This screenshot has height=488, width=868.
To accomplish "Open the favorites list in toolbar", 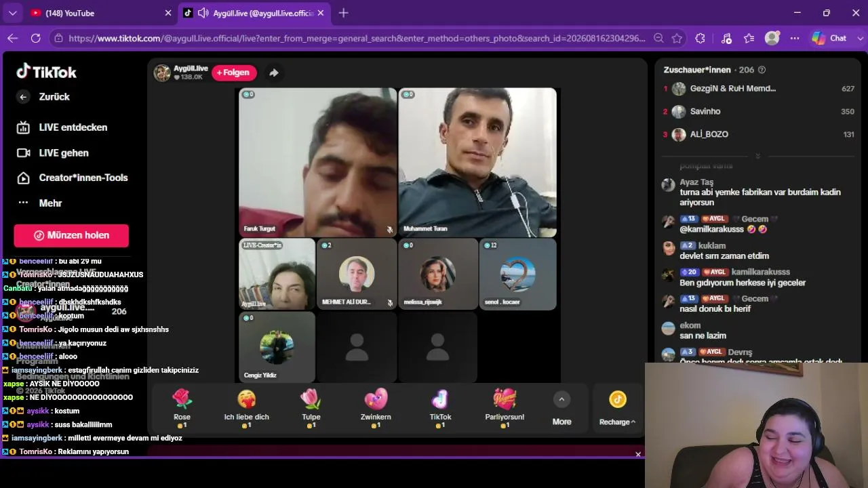I will [749, 39].
